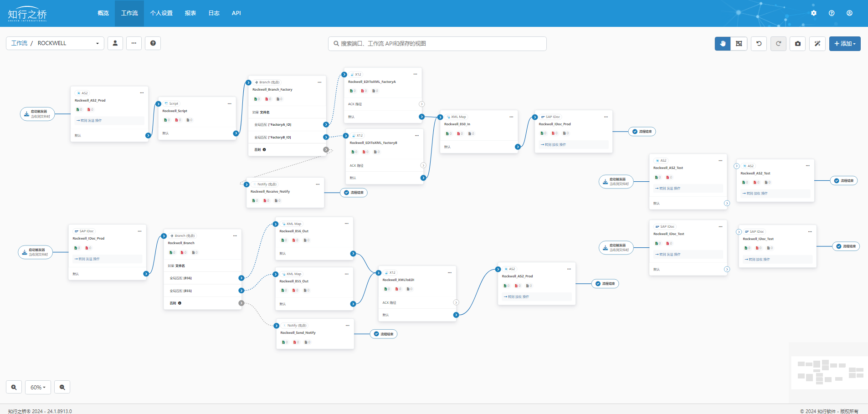Click the help question mark beside workspace

click(x=153, y=43)
